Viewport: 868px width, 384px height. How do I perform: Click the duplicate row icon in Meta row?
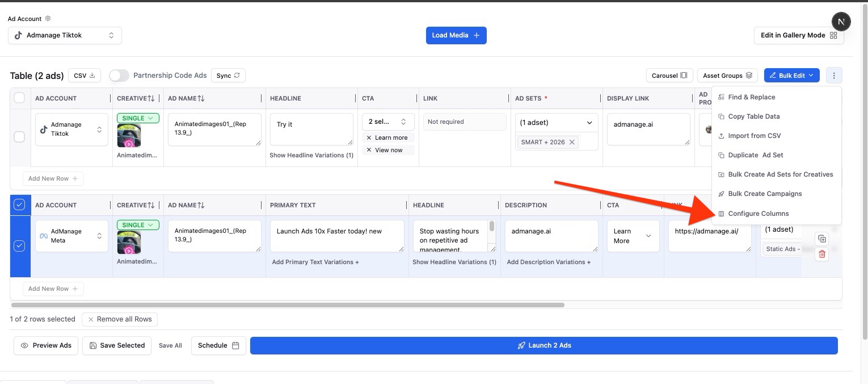(x=821, y=239)
